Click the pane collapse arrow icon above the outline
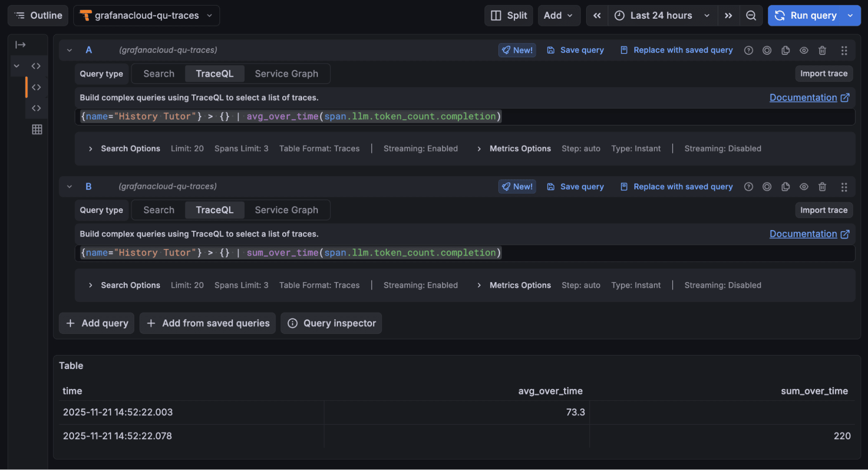The width and height of the screenshot is (868, 470). (x=20, y=44)
